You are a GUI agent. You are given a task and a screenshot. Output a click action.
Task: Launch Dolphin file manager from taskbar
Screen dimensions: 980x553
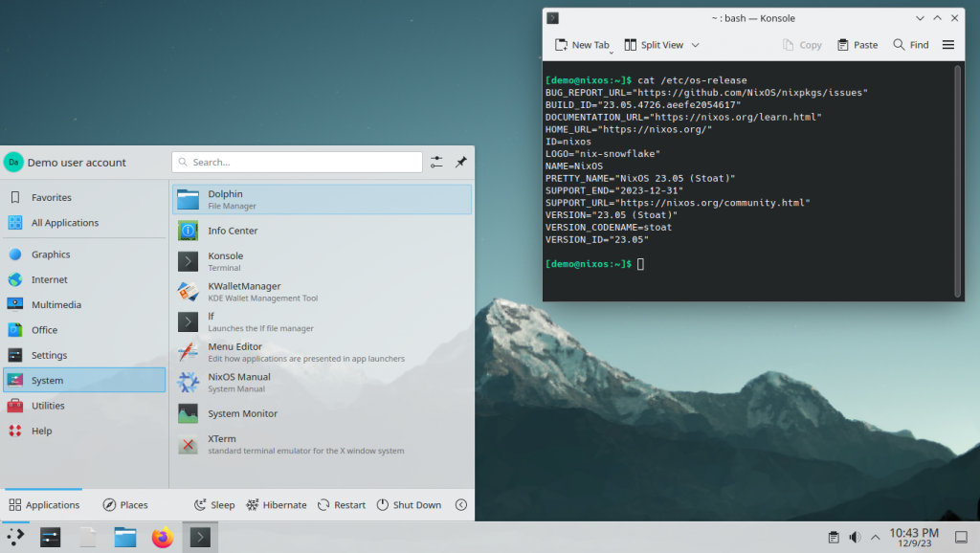(125, 538)
